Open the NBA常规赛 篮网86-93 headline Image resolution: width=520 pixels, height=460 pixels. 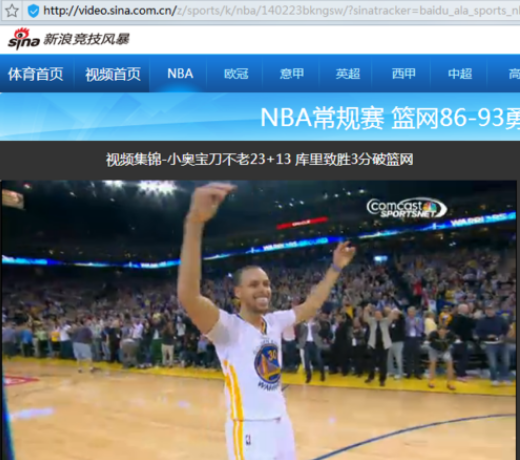click(390, 118)
